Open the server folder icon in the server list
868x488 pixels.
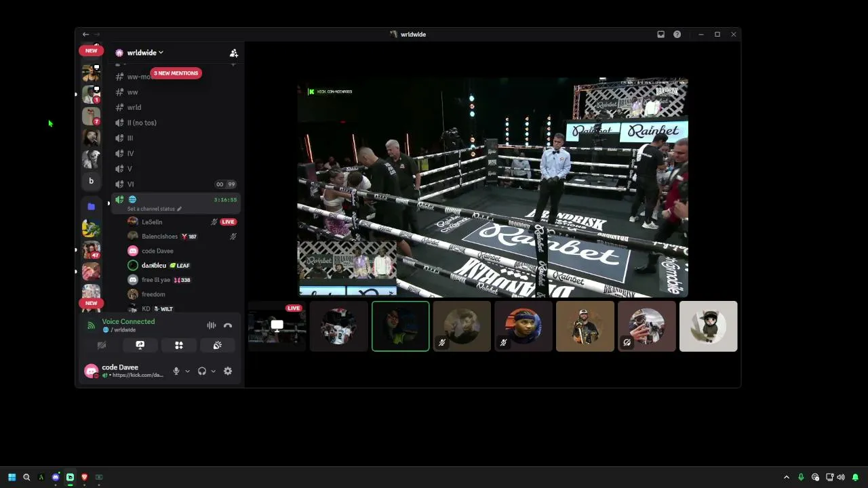(91, 206)
